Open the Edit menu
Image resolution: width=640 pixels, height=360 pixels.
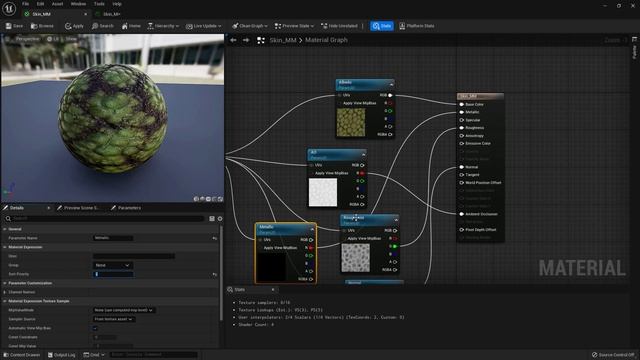(40, 4)
